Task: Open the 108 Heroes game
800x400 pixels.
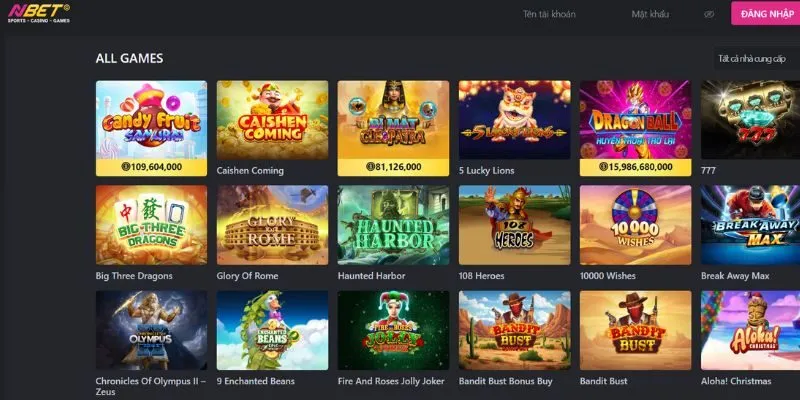Action: [514, 225]
